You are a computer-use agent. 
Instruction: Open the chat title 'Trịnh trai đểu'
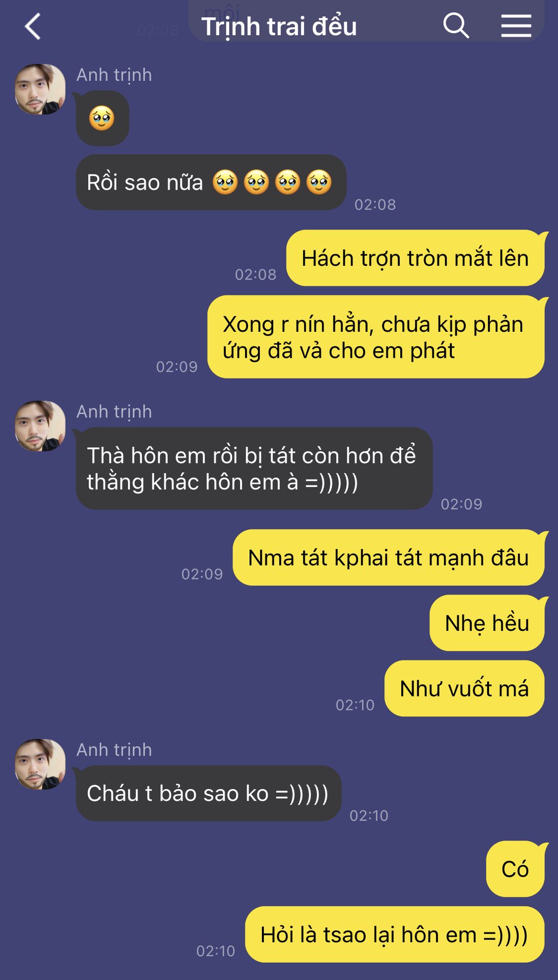[x=279, y=27]
